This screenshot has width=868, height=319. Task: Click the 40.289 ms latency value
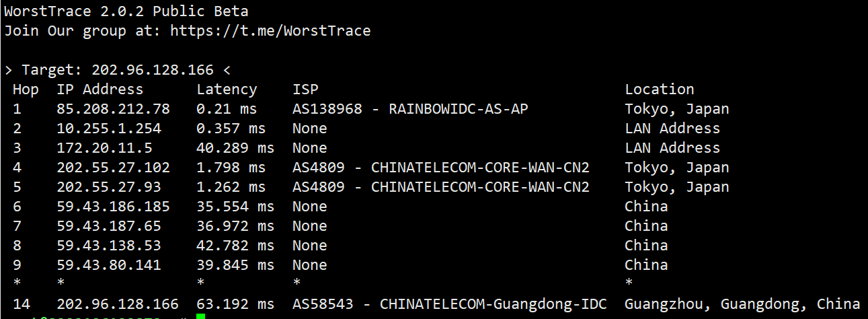point(235,148)
